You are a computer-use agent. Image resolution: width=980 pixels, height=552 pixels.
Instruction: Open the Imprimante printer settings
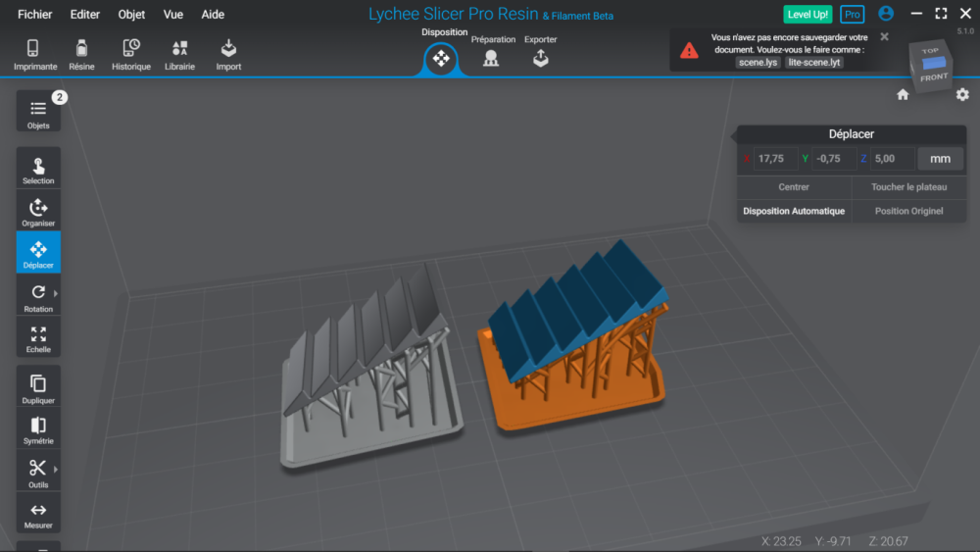[x=35, y=54]
